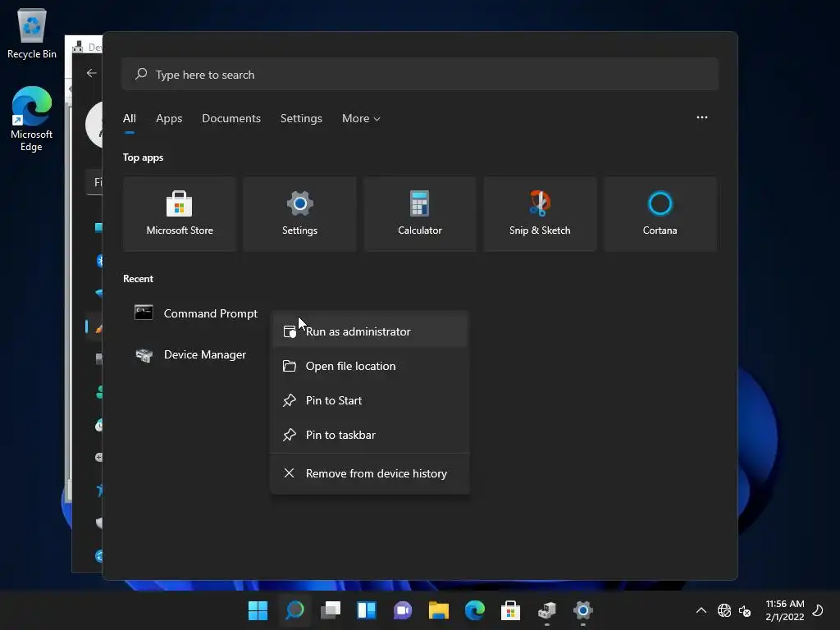Click the network globe tray icon
This screenshot has width=840, height=630.
[724, 610]
